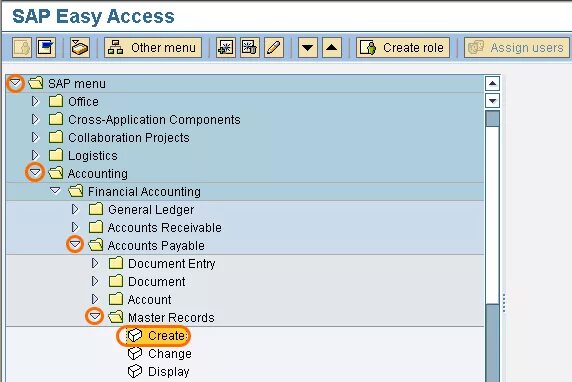Click the Accounts Receivable folder icon
This screenshot has height=382, width=572.
click(96, 227)
